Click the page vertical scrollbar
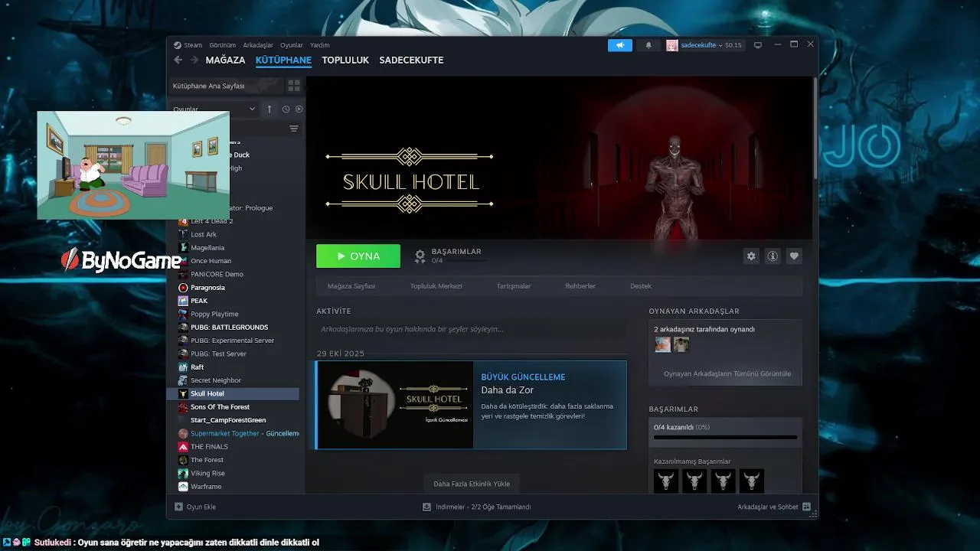The height and width of the screenshot is (551, 980). (815, 127)
